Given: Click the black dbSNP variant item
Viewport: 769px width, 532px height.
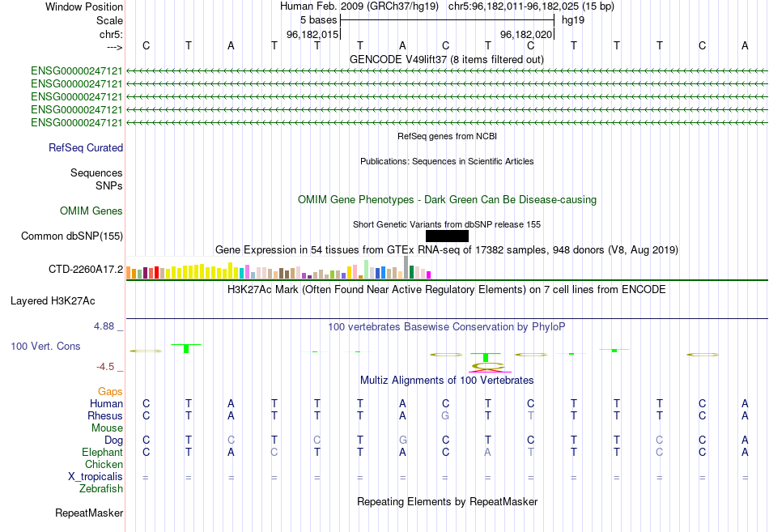Looking at the screenshot, I should (x=447, y=236).
